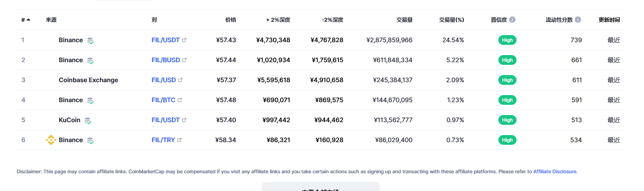Sort table by 价格 column header
644x191 pixels.
pos(231,20)
